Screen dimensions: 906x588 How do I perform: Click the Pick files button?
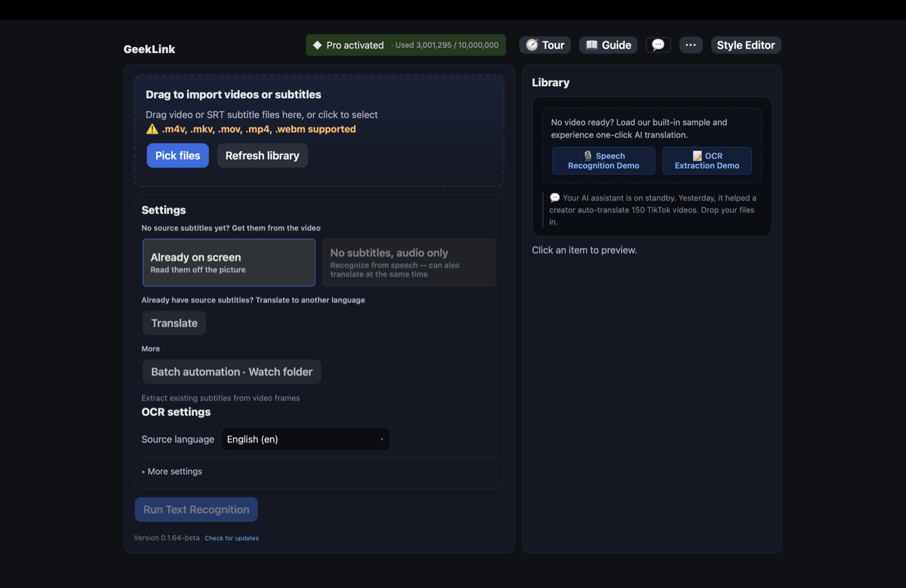[x=178, y=155]
